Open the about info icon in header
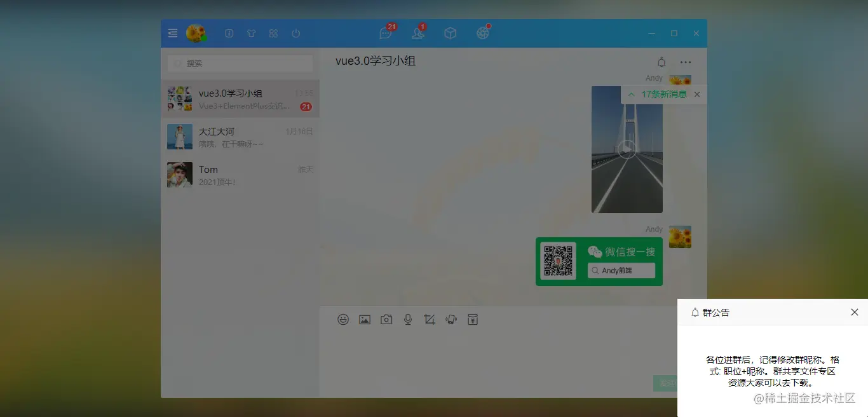Screen dimensions: 868x417 click(229, 33)
